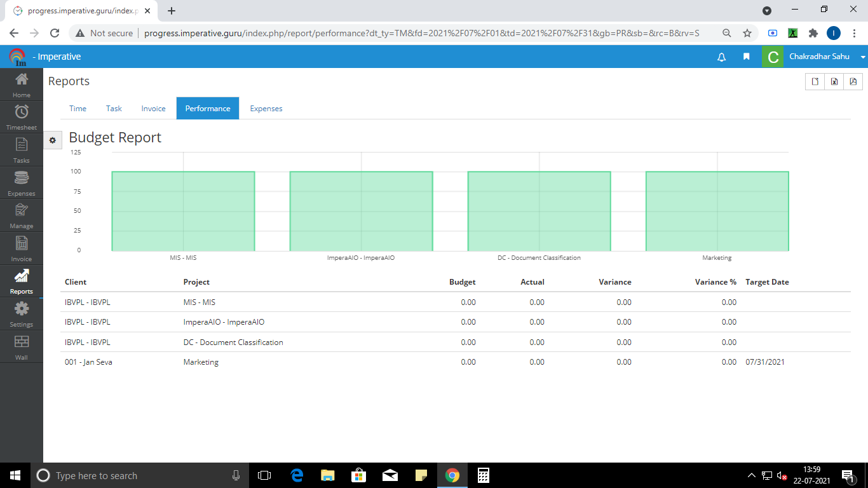Open report settings gear beside Budget Report
The width and height of the screenshot is (868, 488).
tap(53, 140)
